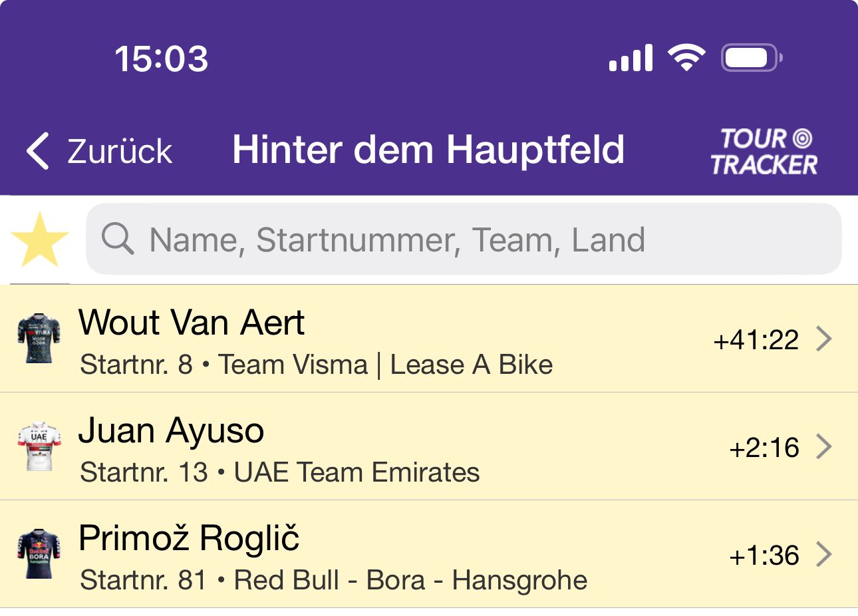Image resolution: width=858 pixels, height=616 pixels.
Task: Tap the Zurück back label
Action: pyautogui.click(x=120, y=151)
